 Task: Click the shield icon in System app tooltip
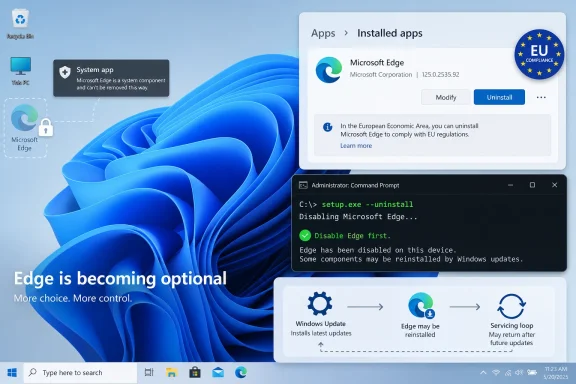click(65, 72)
